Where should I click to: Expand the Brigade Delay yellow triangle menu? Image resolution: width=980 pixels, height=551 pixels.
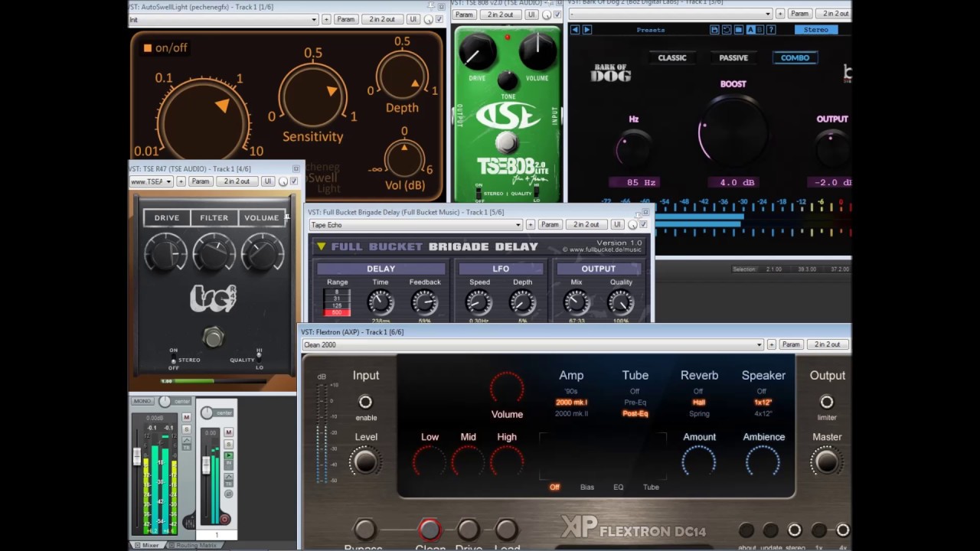coord(322,246)
